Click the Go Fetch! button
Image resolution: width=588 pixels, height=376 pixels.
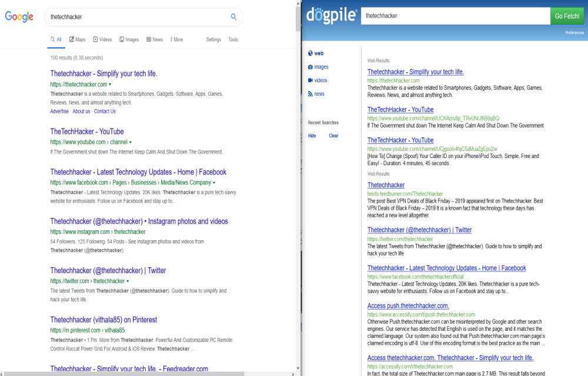(x=567, y=16)
